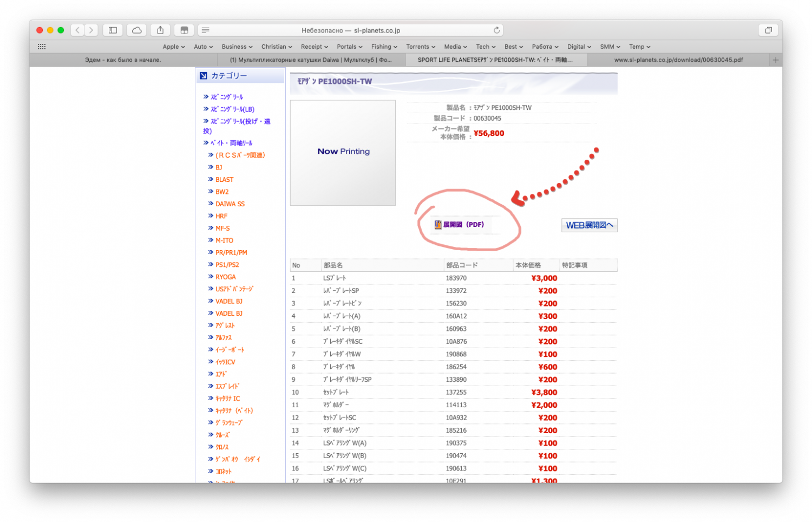Open the RYOGA category link
This screenshot has width=812, height=522.
[226, 277]
